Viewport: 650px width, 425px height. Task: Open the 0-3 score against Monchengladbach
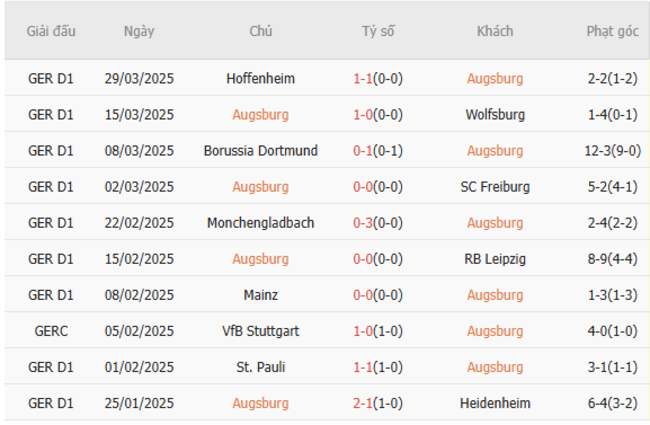pyautogui.click(x=362, y=222)
